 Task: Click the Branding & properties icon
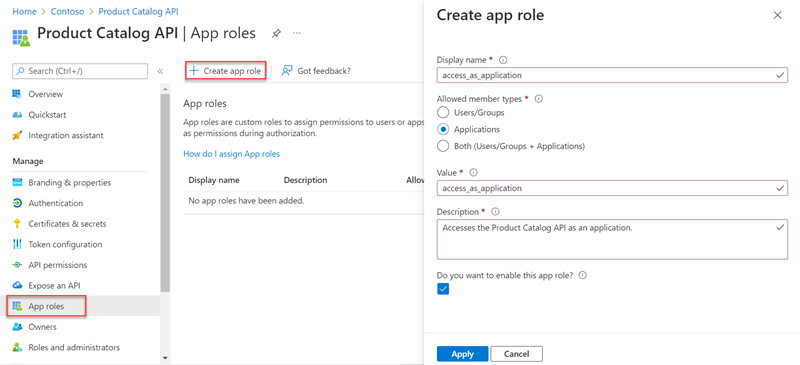coord(17,182)
